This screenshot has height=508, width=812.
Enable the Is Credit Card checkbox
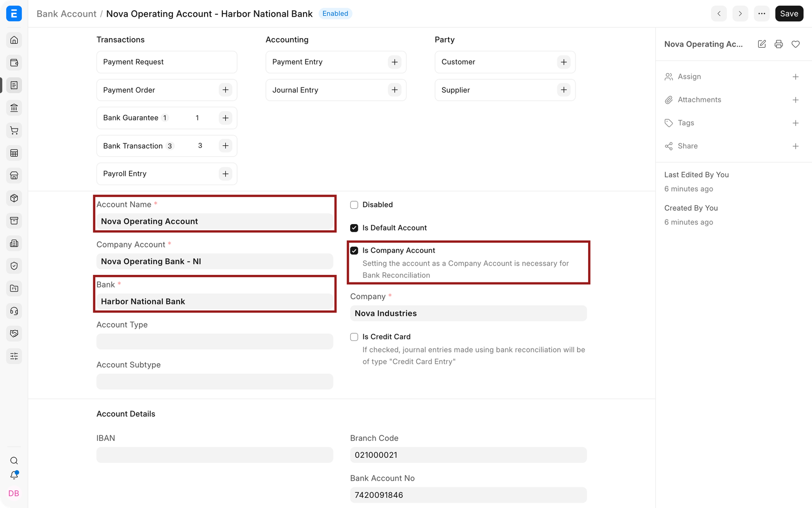[x=354, y=337]
